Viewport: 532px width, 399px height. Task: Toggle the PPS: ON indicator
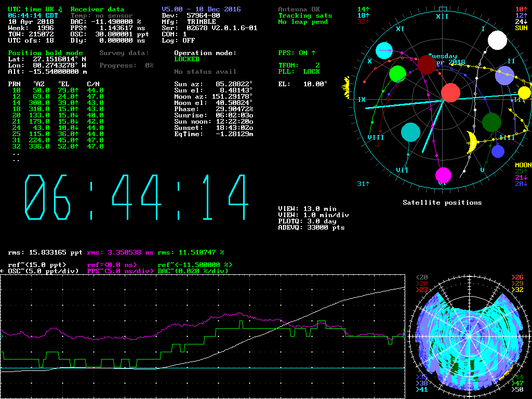pos(297,53)
